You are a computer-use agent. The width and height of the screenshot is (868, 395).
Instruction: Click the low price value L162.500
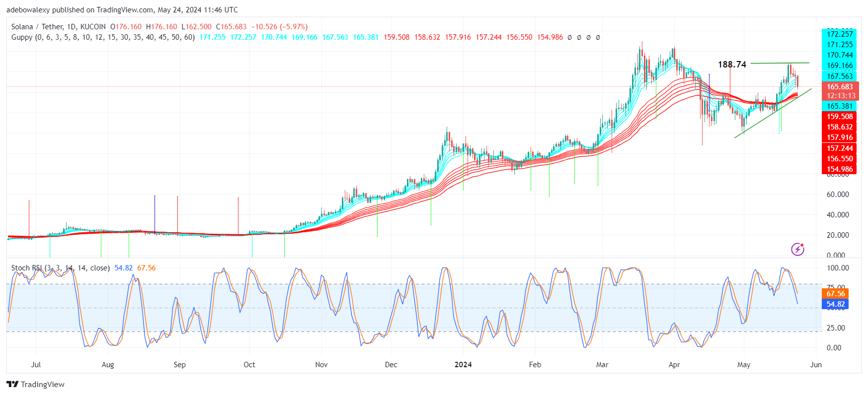click(196, 27)
